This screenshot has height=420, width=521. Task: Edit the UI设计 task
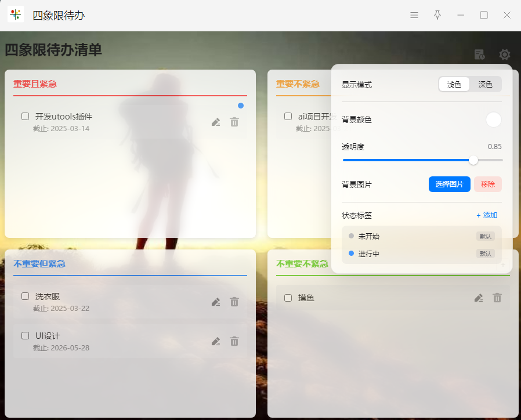(x=216, y=341)
